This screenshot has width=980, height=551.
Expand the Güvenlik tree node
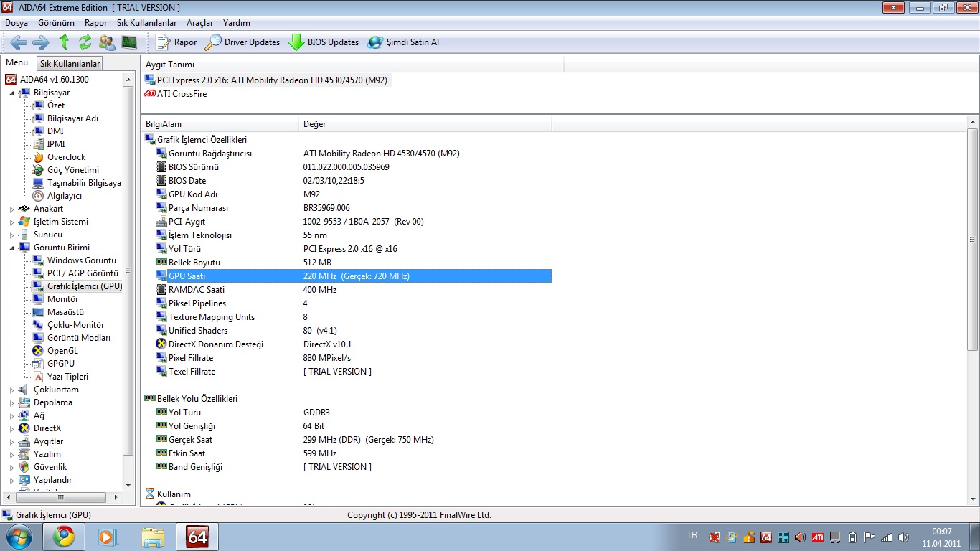click(11, 467)
